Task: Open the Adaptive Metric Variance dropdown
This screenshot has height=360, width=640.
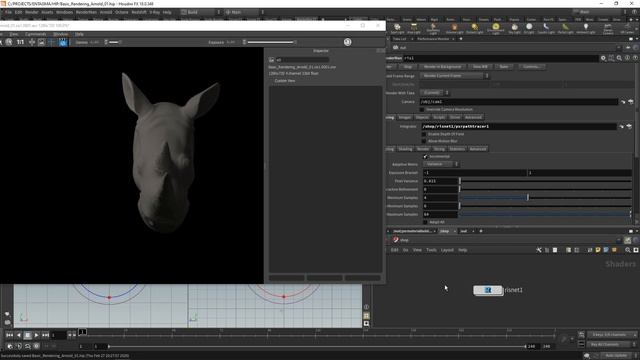Action: (x=441, y=164)
